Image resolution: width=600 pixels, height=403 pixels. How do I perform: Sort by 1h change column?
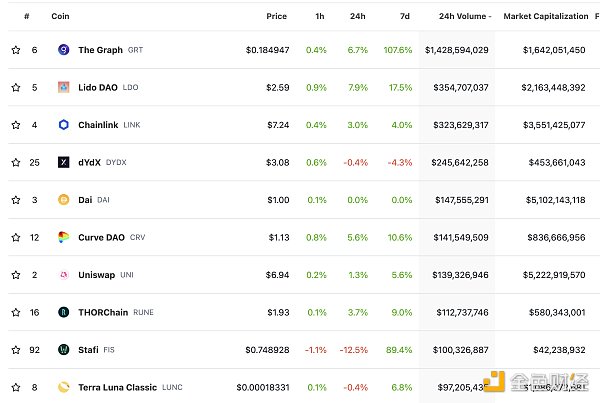point(320,16)
